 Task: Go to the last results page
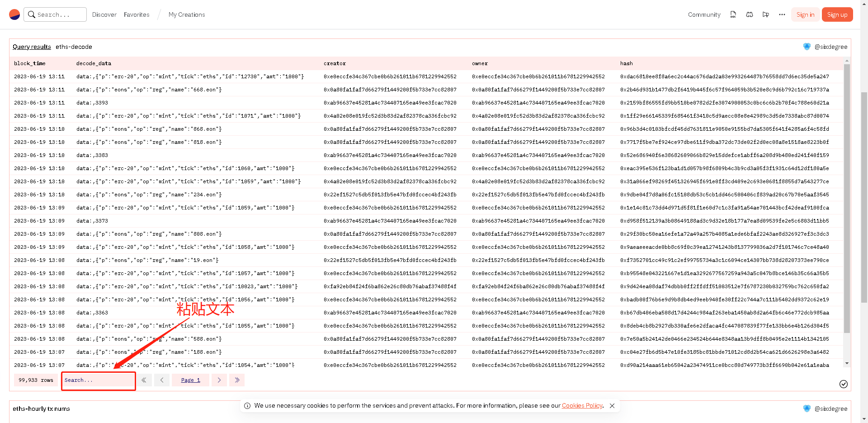237,380
